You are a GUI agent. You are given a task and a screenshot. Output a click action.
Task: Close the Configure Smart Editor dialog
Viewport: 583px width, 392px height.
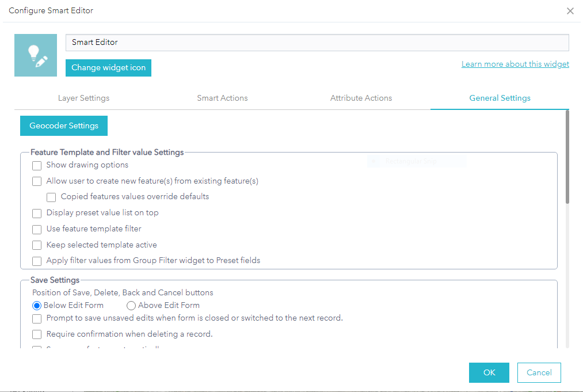point(570,11)
